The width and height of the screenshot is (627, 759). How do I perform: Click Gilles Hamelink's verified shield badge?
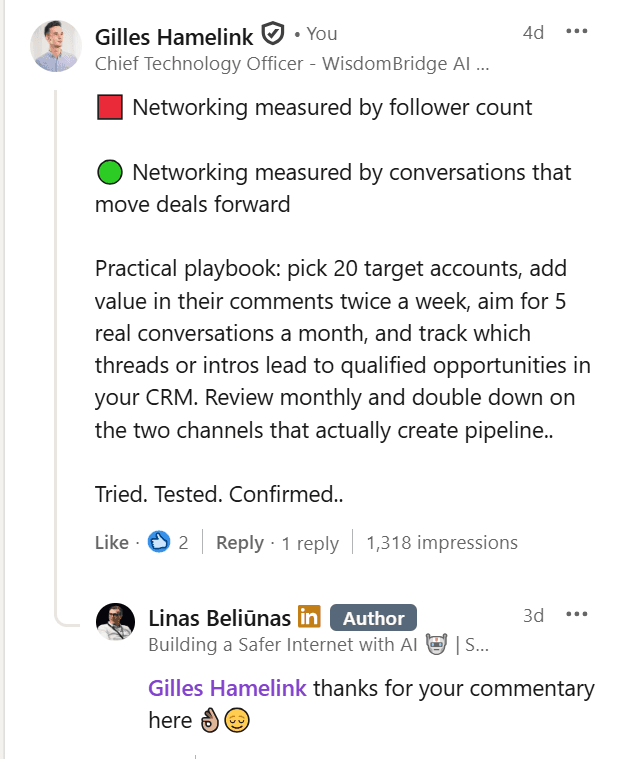coord(272,34)
